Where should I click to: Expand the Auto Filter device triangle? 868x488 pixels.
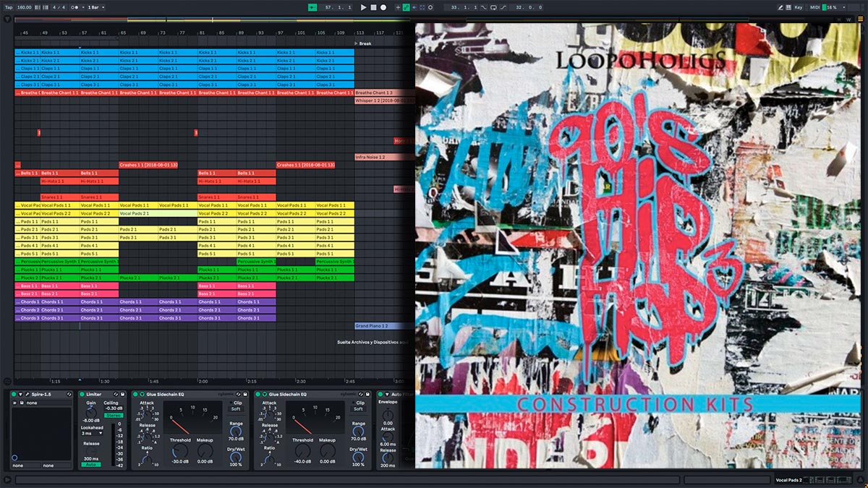(386, 394)
